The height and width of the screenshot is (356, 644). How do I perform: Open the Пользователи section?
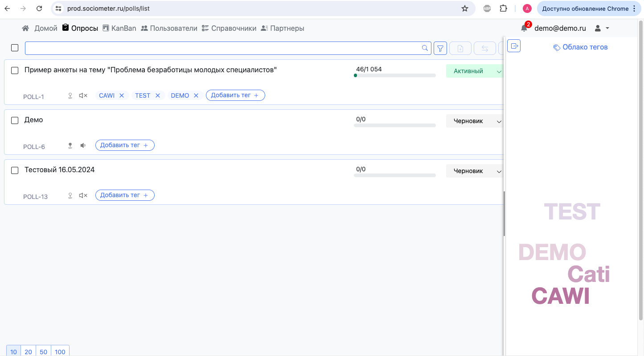point(169,28)
